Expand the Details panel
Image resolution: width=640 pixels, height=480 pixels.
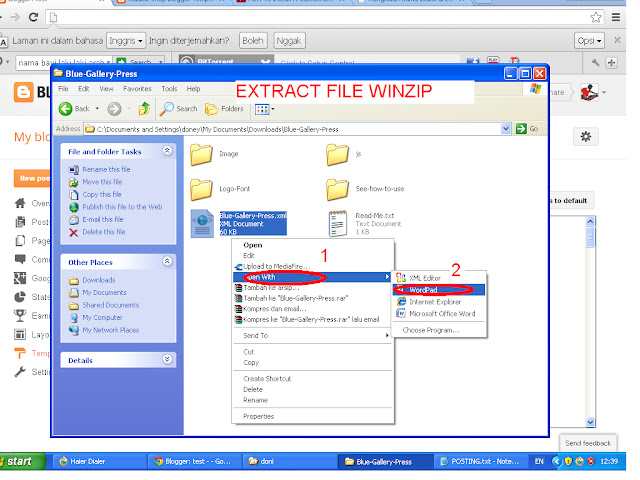167,360
